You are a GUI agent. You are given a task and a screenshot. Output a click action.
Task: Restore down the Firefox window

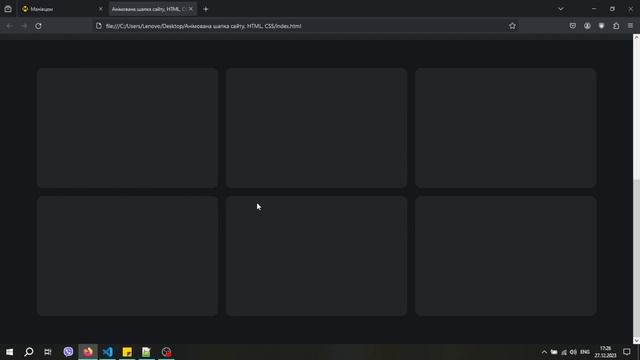tap(612, 9)
